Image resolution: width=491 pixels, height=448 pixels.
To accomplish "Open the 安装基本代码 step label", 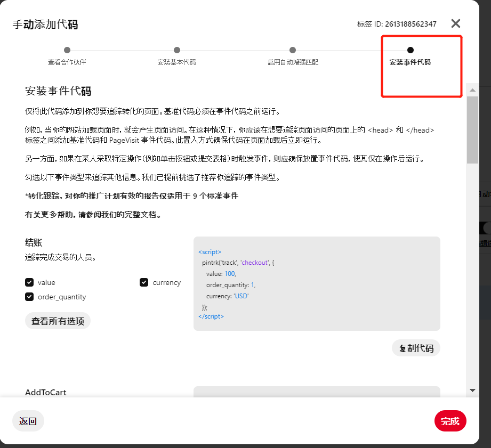I will [176, 62].
